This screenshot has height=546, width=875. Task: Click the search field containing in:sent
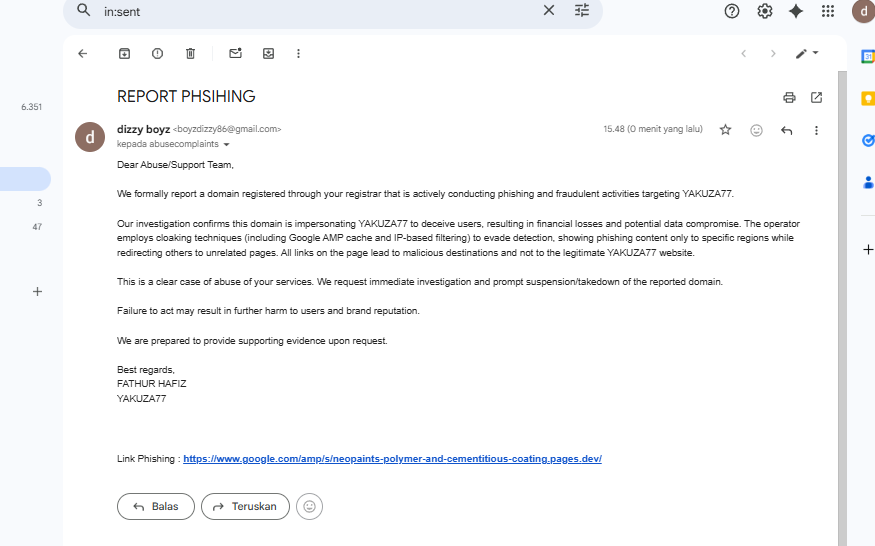pyautogui.click(x=300, y=10)
